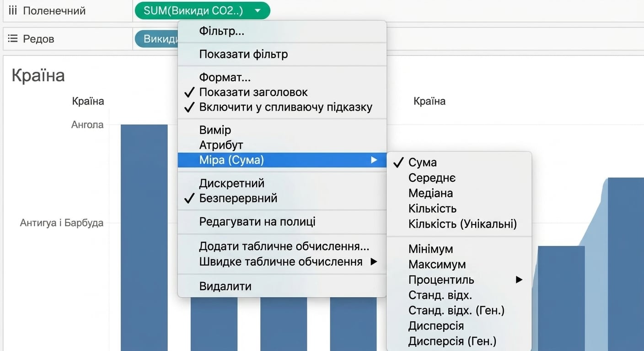The image size is (644, 351).
Task: Open Додати табличне обчислення... entry
Action: (x=282, y=247)
